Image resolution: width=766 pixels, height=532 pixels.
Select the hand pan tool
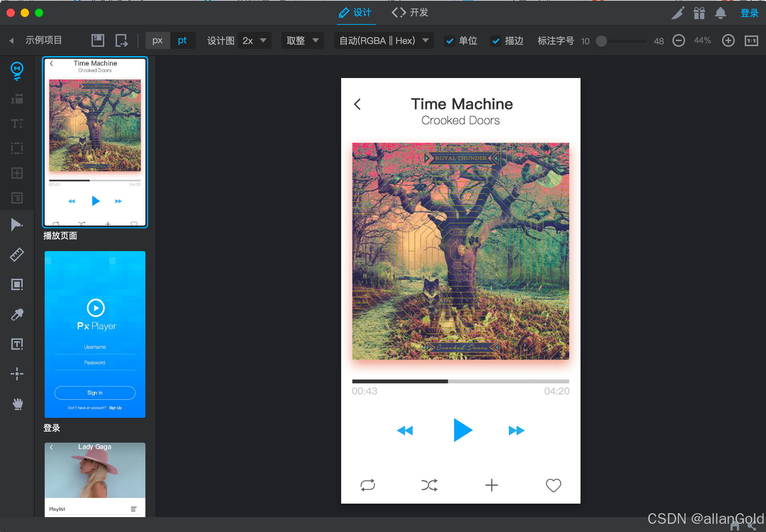click(17, 404)
